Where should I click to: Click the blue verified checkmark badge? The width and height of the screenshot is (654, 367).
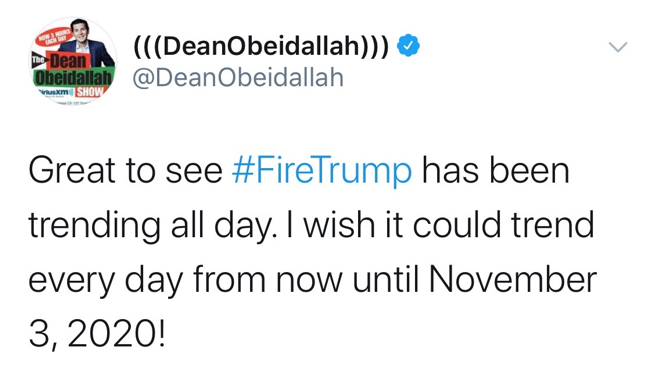pyautogui.click(x=408, y=45)
